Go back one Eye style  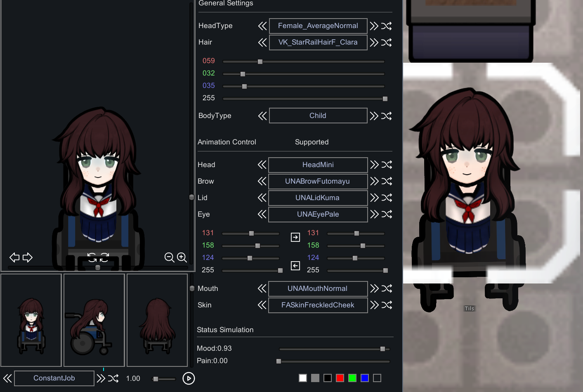point(262,214)
